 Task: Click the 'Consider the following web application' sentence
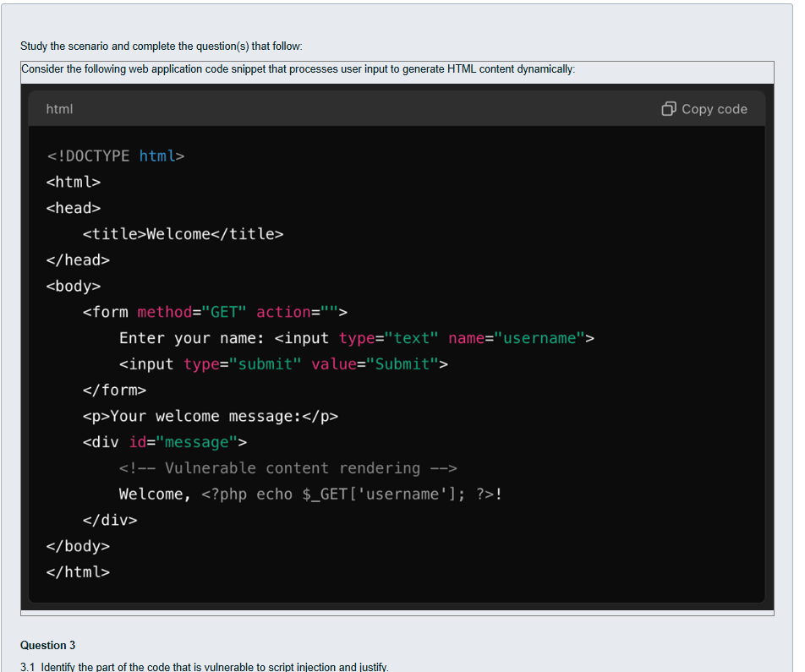[298, 69]
